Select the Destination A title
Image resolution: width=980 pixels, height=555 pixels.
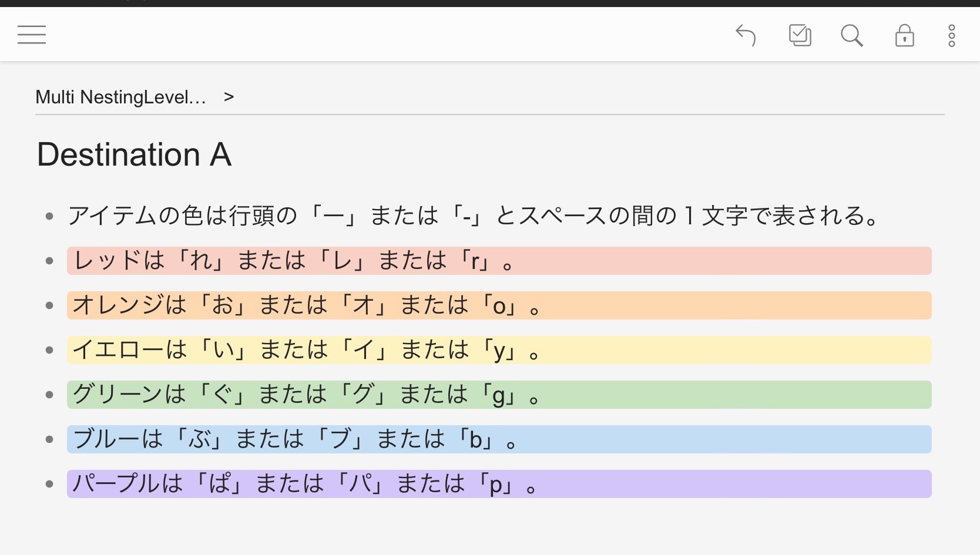pyautogui.click(x=135, y=154)
